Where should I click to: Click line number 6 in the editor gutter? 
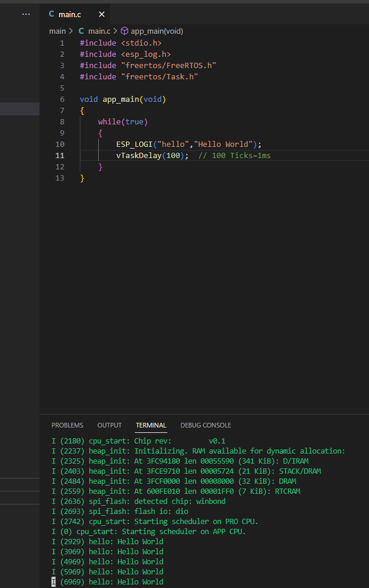point(62,99)
